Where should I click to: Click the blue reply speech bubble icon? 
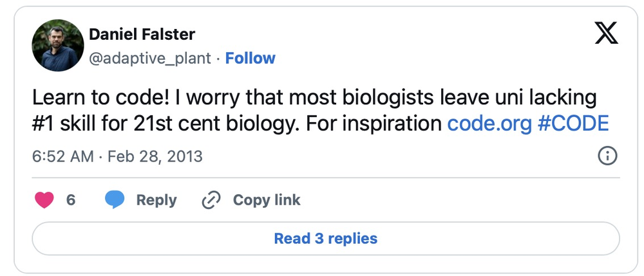(x=115, y=200)
